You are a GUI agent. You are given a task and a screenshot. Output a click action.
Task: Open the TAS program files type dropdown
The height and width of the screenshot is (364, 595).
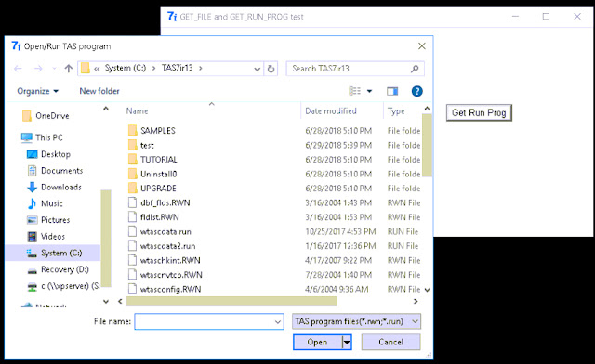point(356,321)
